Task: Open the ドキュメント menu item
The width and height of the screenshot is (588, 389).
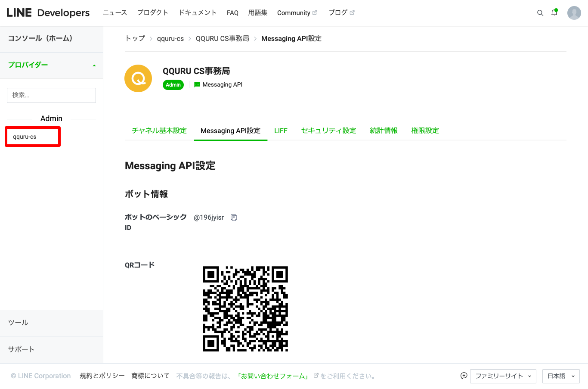Action: pos(198,13)
